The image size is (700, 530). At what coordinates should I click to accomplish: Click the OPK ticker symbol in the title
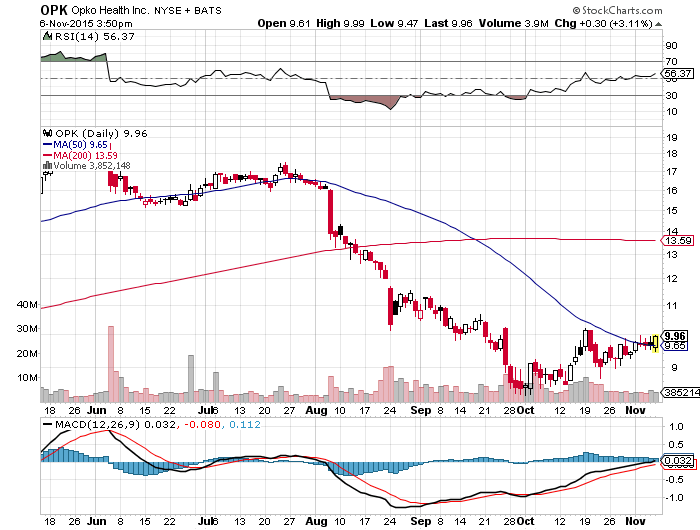[54, 10]
